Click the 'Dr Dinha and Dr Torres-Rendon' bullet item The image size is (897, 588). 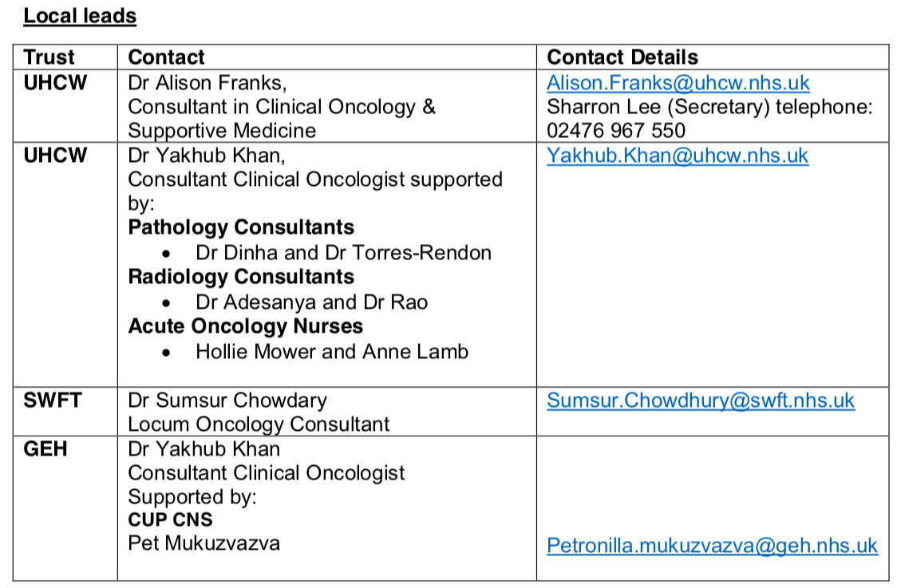[343, 253]
